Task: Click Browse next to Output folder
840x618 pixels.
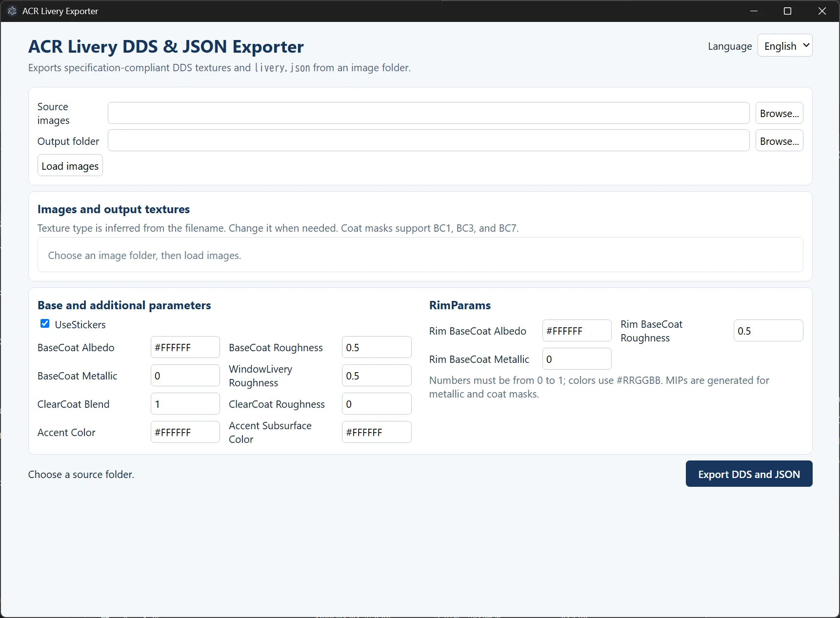Action: pyautogui.click(x=779, y=140)
